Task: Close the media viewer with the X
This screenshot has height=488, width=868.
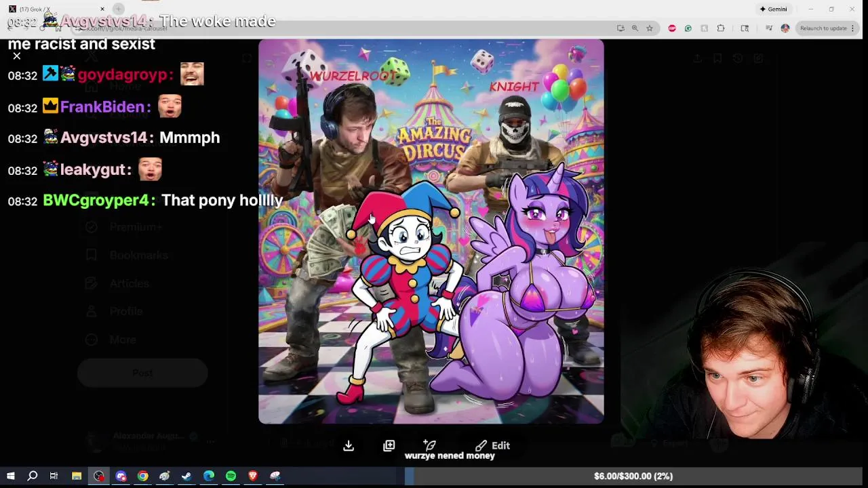Action: [17, 56]
